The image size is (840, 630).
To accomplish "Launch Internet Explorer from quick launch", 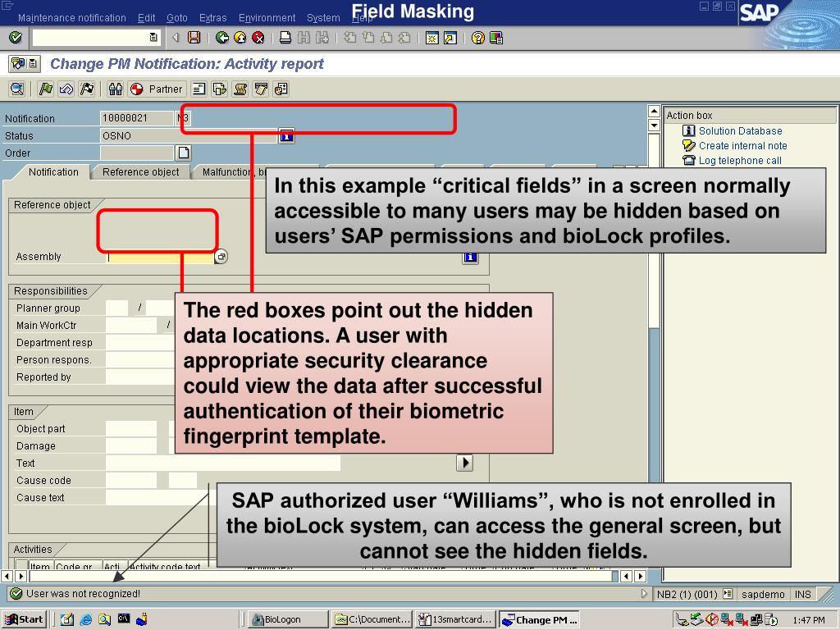I will 85,619.
